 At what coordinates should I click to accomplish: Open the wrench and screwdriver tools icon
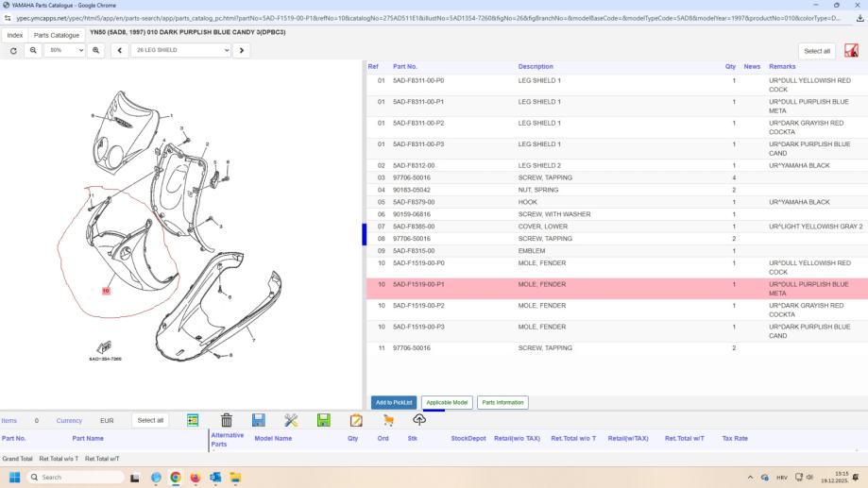291,420
